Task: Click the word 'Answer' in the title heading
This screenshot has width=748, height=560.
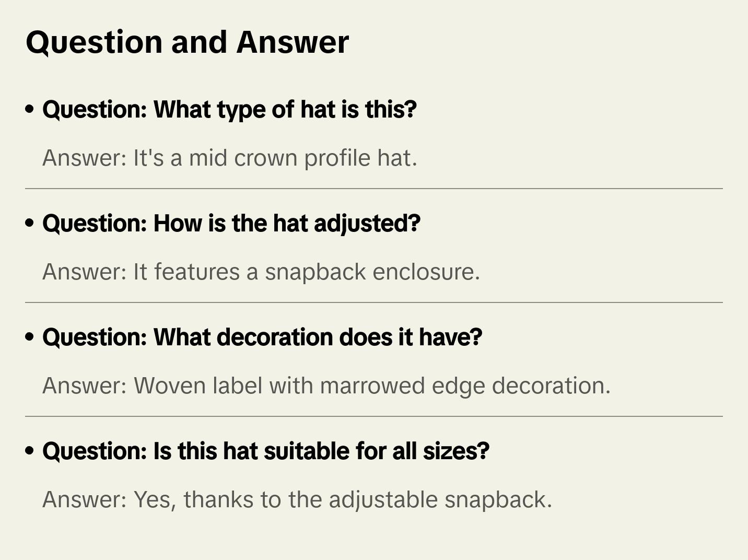Action: click(x=293, y=42)
